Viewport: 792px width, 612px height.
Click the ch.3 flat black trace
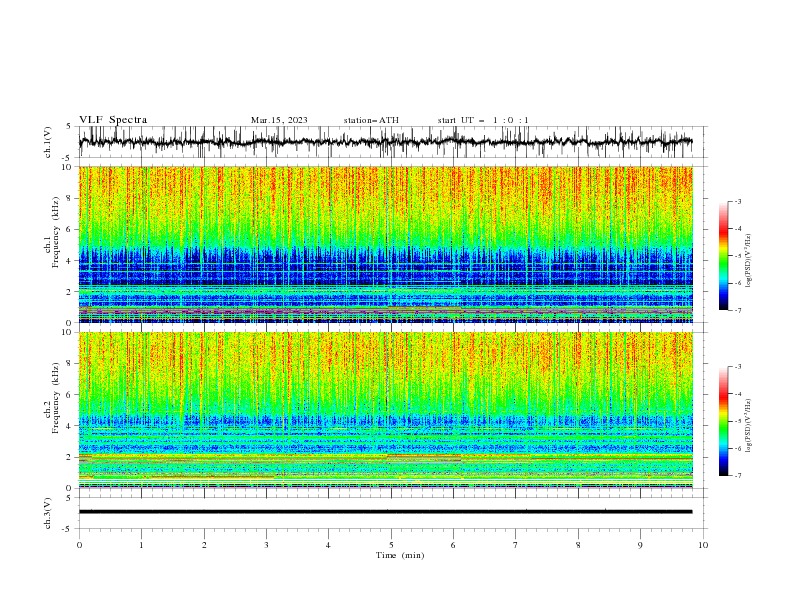click(386, 512)
